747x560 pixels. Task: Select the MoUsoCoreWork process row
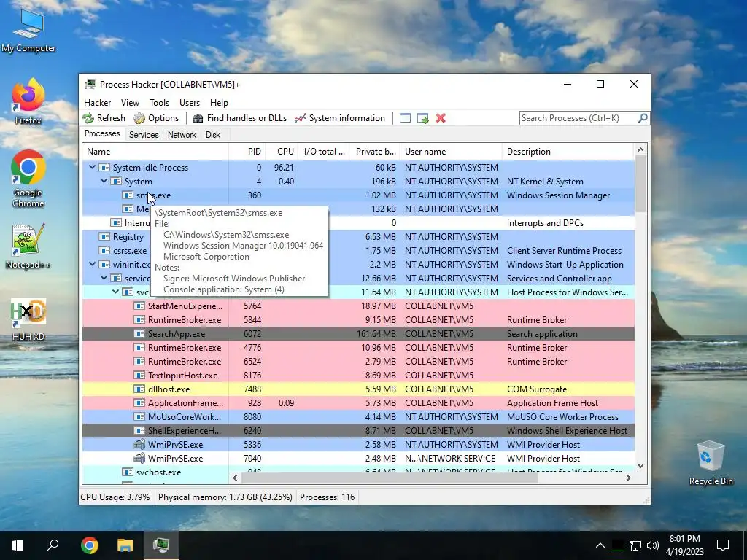(x=358, y=416)
